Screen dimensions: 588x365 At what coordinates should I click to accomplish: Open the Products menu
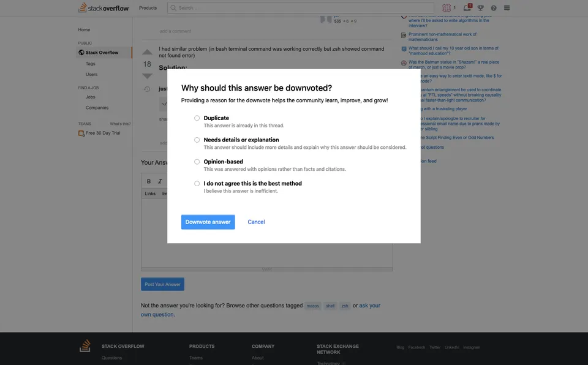pos(148,8)
